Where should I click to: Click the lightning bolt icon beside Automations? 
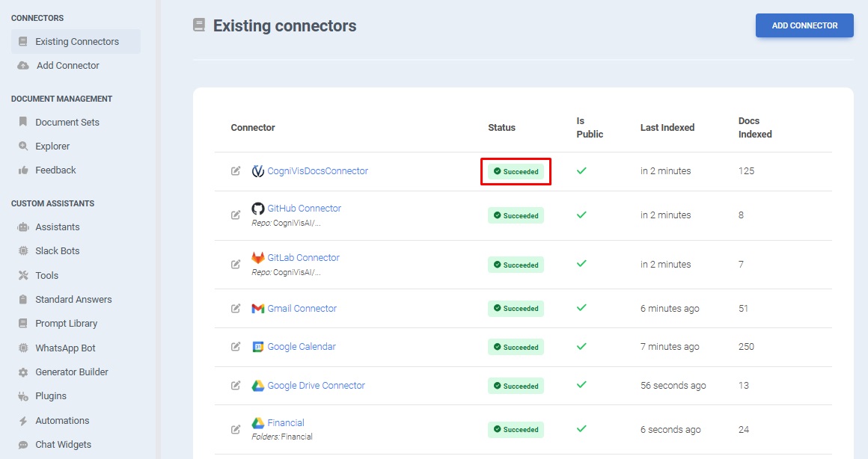23,421
